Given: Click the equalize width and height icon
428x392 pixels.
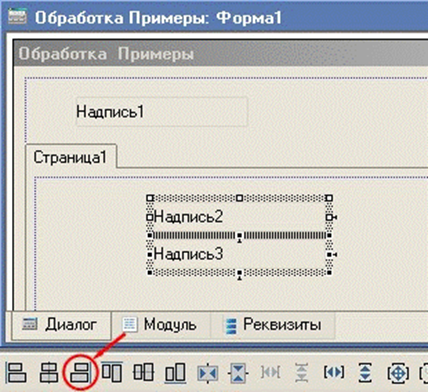Looking at the screenshot, I should click(x=398, y=373).
